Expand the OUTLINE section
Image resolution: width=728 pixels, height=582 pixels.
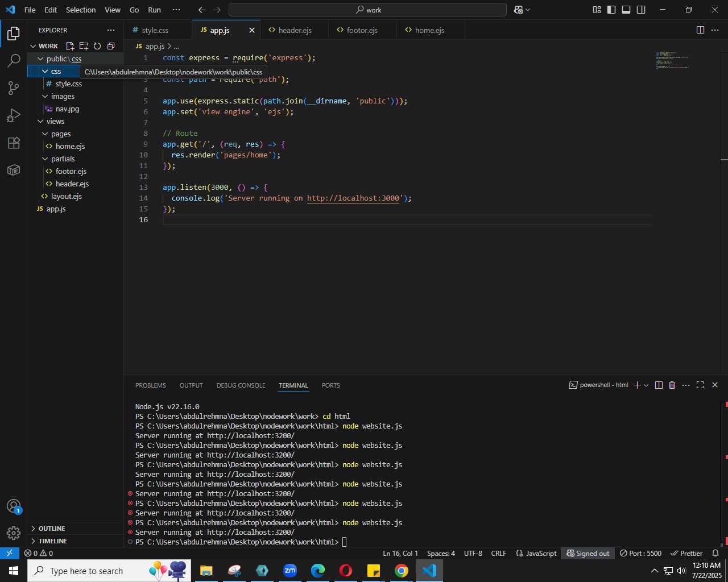[x=75, y=529]
